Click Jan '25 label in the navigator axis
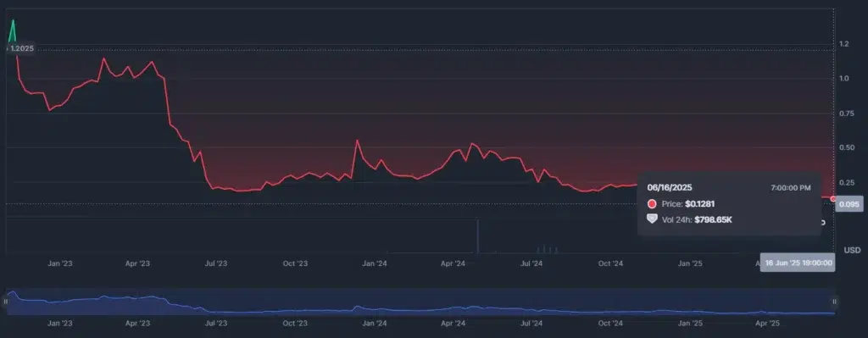This screenshot has width=868, height=338. 690,323
